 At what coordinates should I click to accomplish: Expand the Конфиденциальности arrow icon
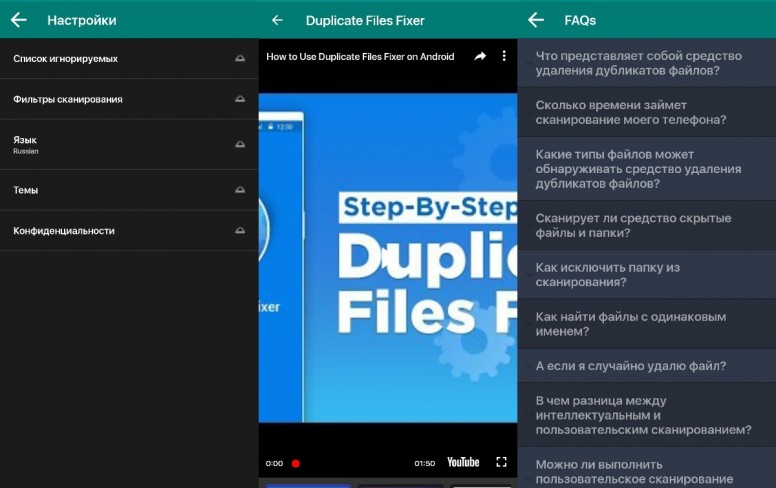[239, 231]
